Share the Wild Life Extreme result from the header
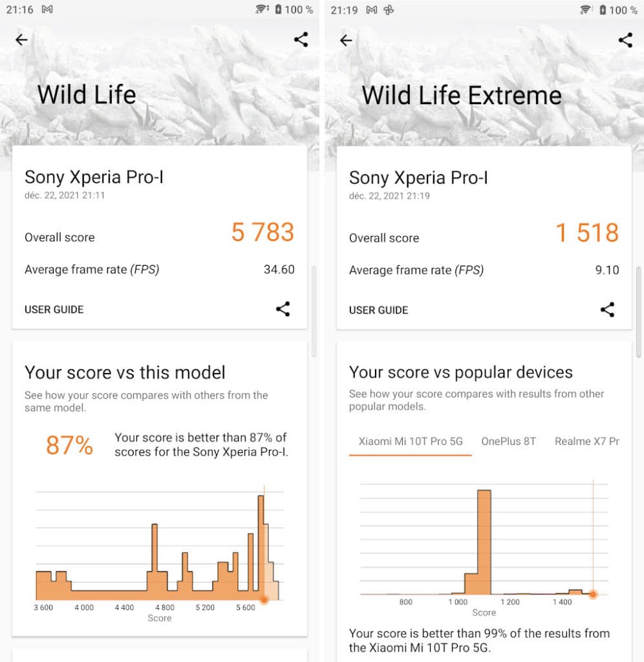The image size is (644, 662). point(625,40)
